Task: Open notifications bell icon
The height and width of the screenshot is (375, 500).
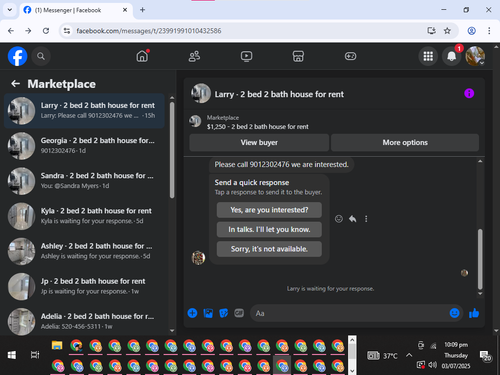Action: [452, 56]
